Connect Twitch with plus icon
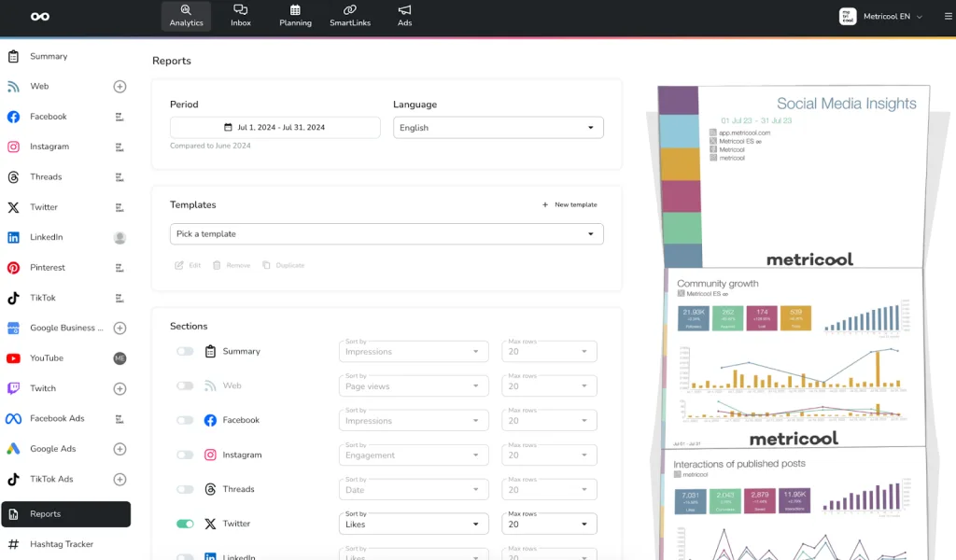Screen dimensions: 956x560 pos(120,389)
